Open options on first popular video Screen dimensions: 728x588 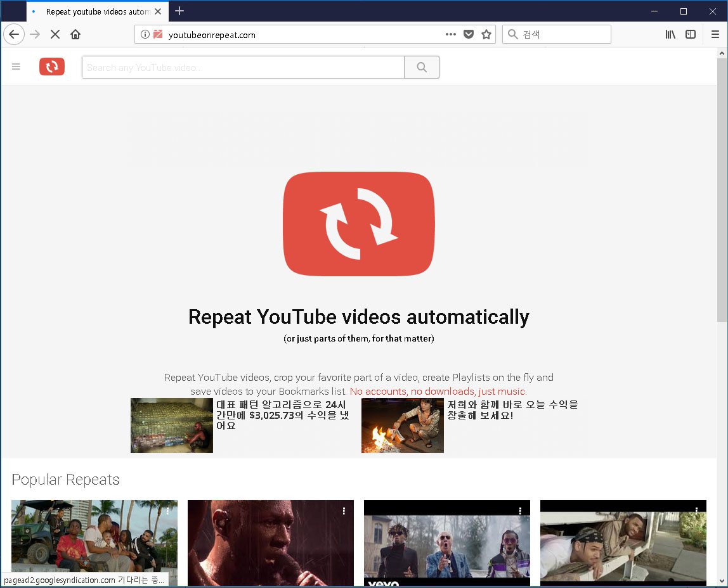pos(167,511)
